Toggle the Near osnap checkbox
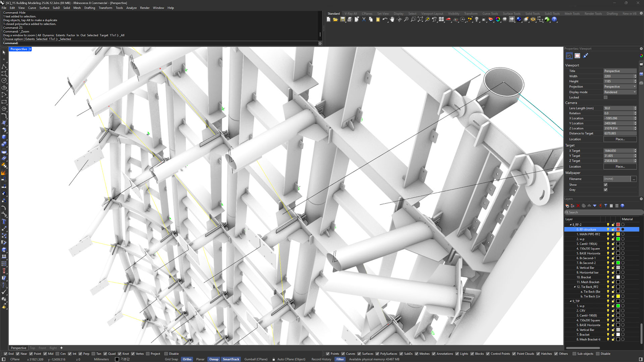The image size is (644, 362). [x=18, y=354]
